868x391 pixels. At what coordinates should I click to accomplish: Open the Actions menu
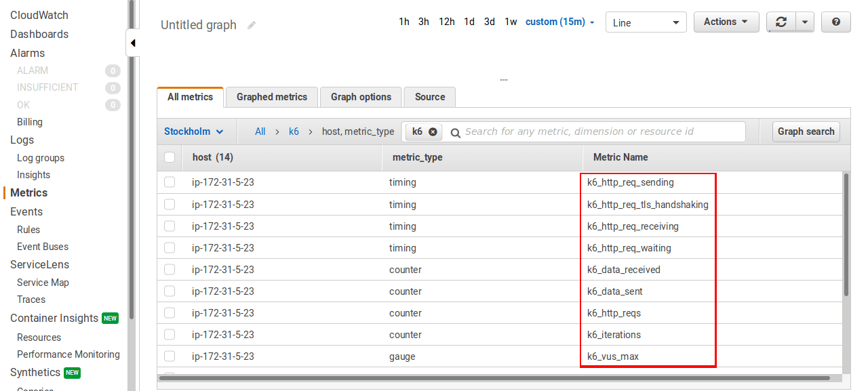(x=726, y=22)
